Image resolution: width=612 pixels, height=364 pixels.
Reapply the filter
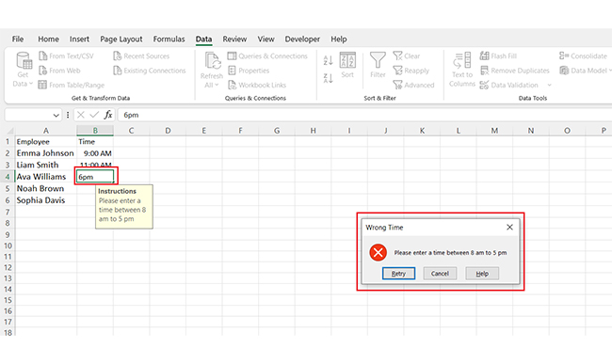point(411,71)
